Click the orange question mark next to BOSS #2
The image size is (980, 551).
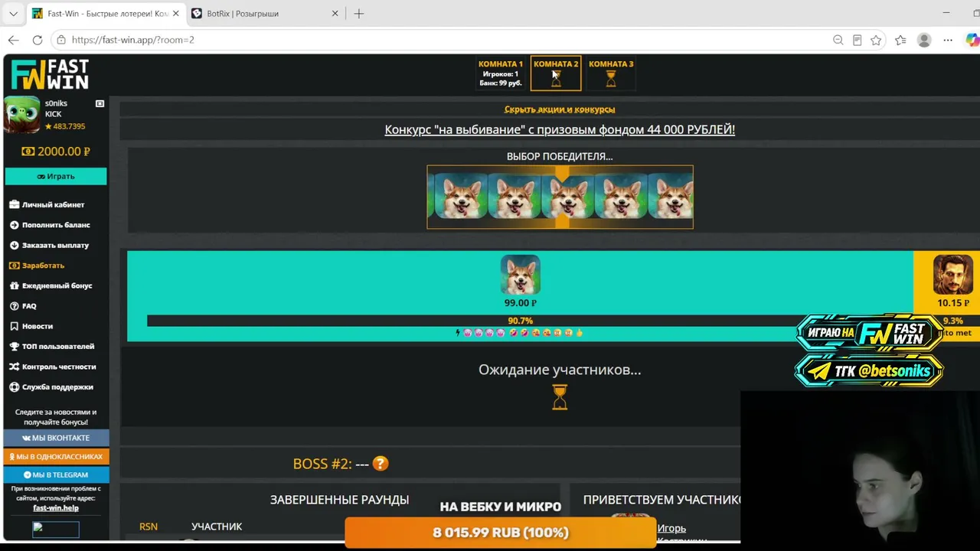pyautogui.click(x=381, y=464)
